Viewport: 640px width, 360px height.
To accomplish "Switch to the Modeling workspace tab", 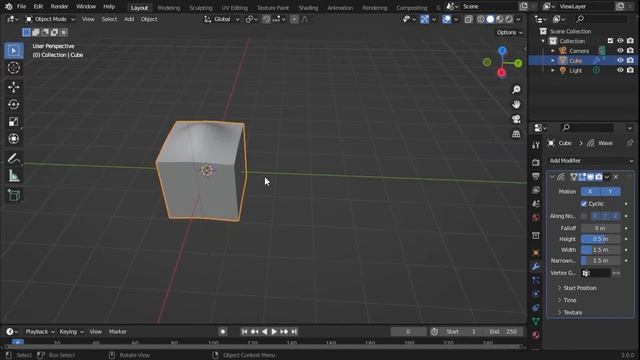I will [169, 8].
